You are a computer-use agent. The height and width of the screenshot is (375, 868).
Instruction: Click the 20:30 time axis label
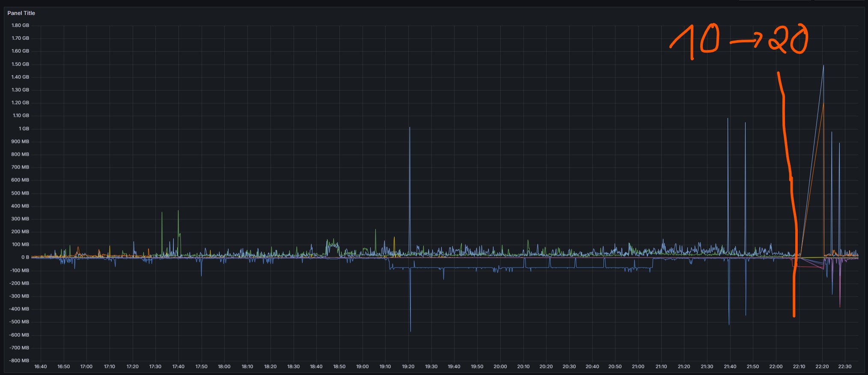569,367
